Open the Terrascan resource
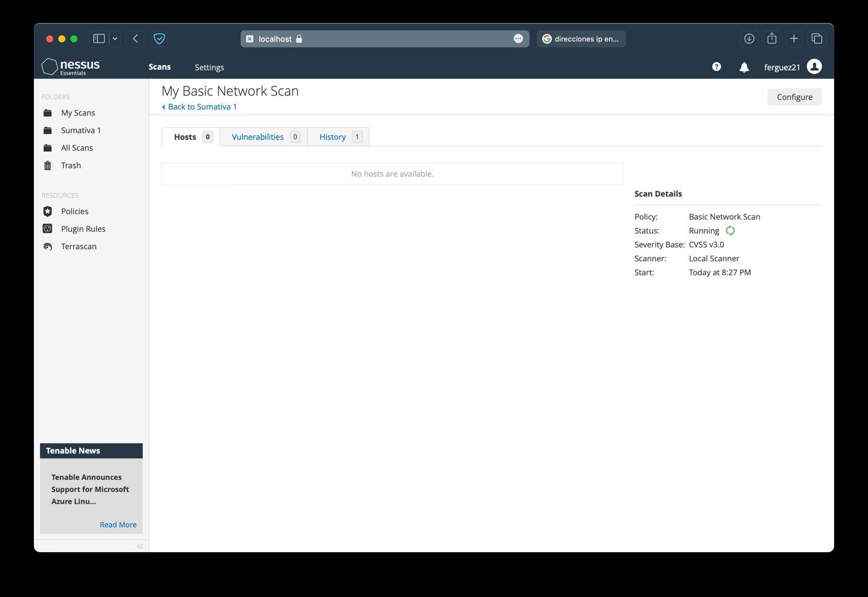 pyautogui.click(x=79, y=246)
